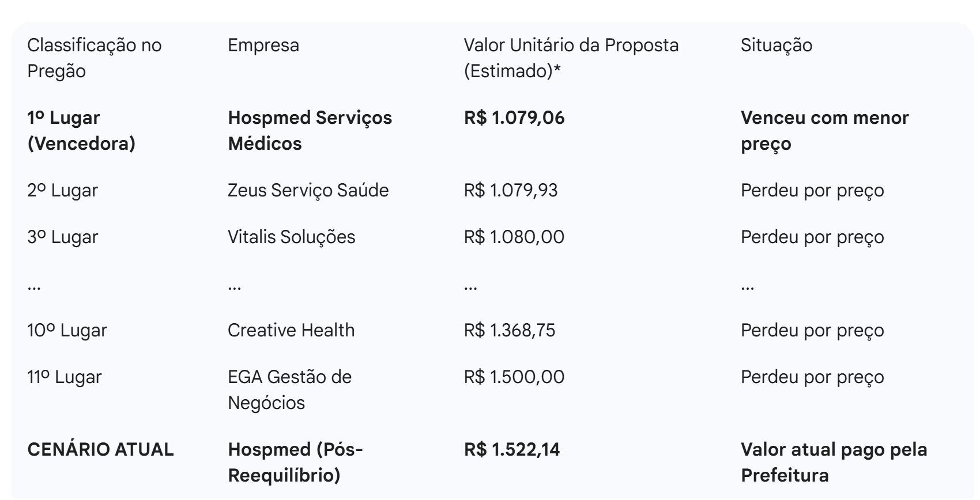Select the R$ 1.368,75 value

click(x=509, y=330)
